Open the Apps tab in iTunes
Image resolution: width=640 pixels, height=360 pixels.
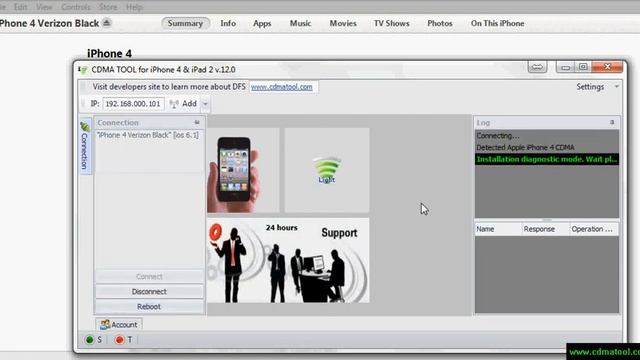262,23
